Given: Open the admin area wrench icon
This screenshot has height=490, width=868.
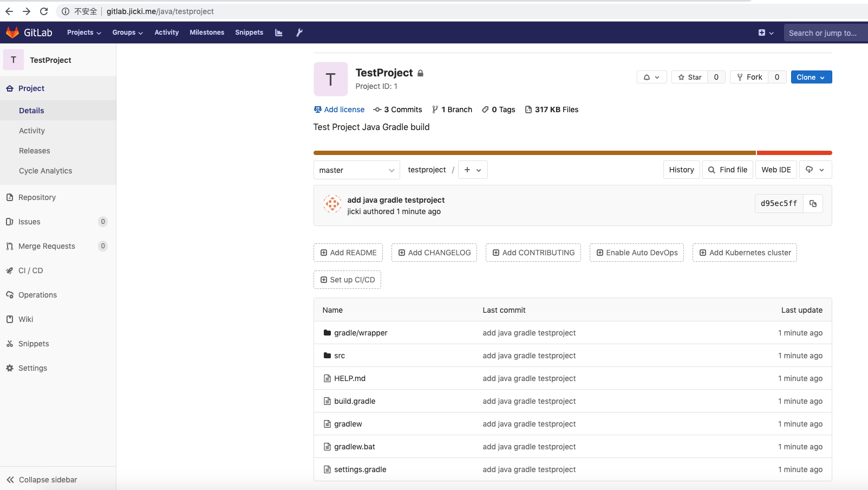Looking at the screenshot, I should (299, 33).
